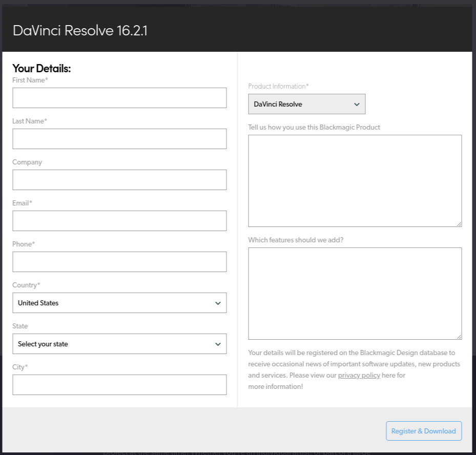Click inside the 'Tell us how you use this Blackmagic Product' box
The height and width of the screenshot is (455, 476).
[x=355, y=179]
